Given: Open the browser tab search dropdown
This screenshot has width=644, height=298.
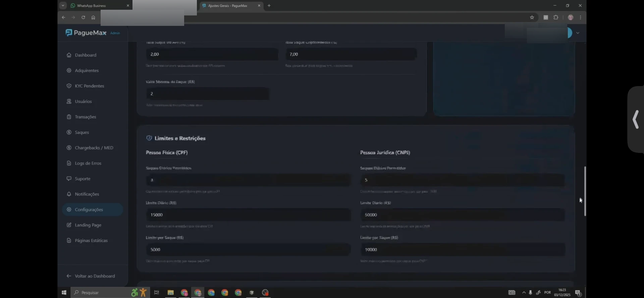Looking at the screenshot, I should [63, 6].
